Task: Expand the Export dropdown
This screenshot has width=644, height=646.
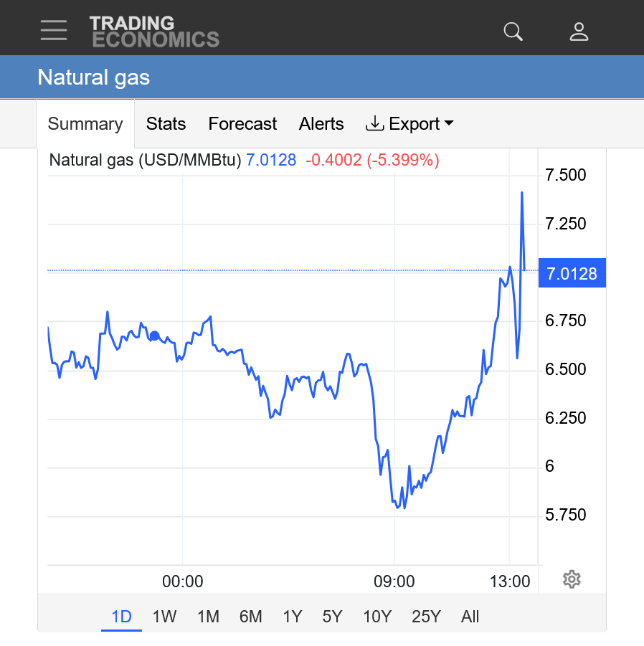Action: 409,124
